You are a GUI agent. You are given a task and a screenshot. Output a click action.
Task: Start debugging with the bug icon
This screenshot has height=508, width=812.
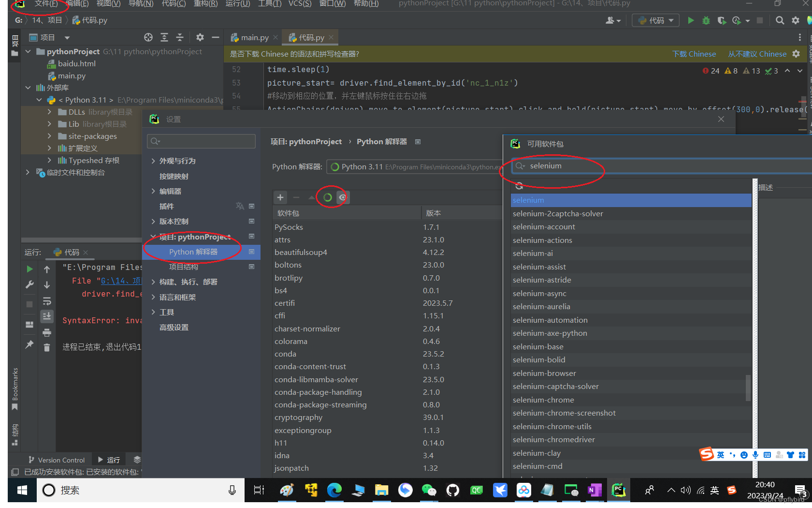706,20
